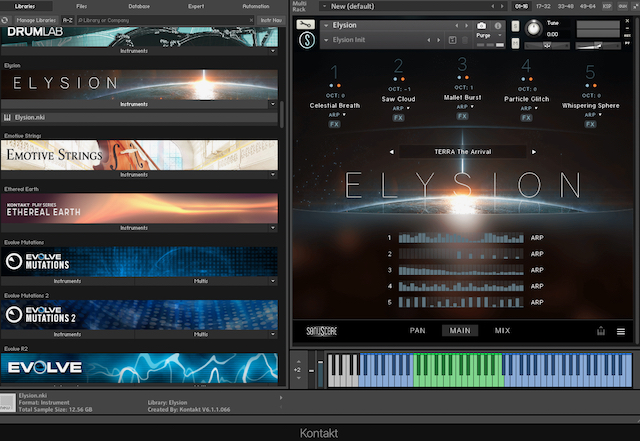This screenshot has width=640, height=441.
Task: Open the Purge dropdown menu
Action: (489, 36)
